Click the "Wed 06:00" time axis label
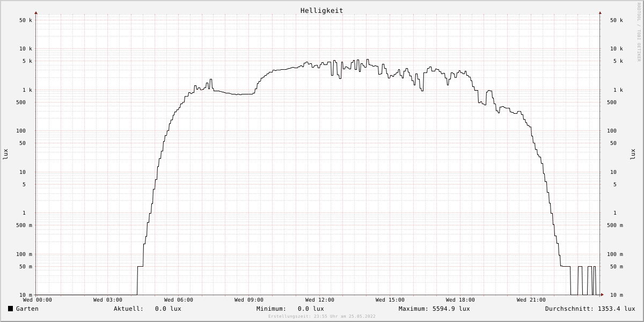Screen dimensions: 644x322 tap(179, 300)
